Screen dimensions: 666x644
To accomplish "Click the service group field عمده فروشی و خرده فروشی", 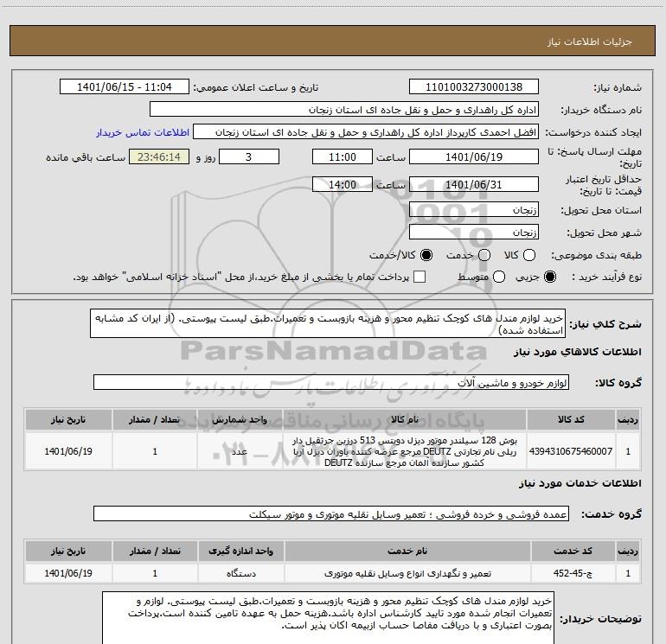I will click(x=331, y=513).
